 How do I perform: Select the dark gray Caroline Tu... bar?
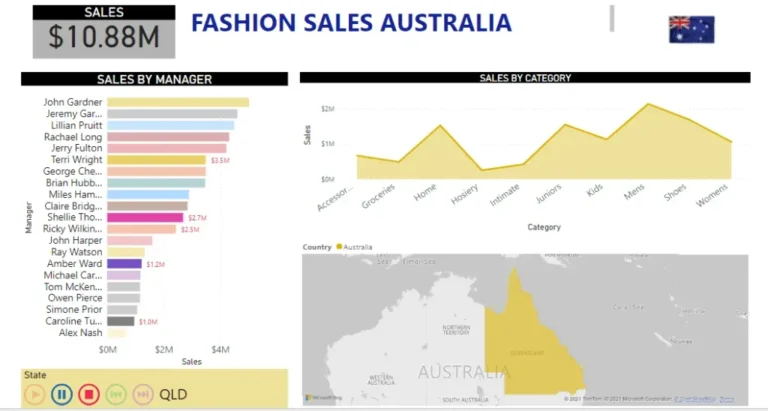[120, 321]
